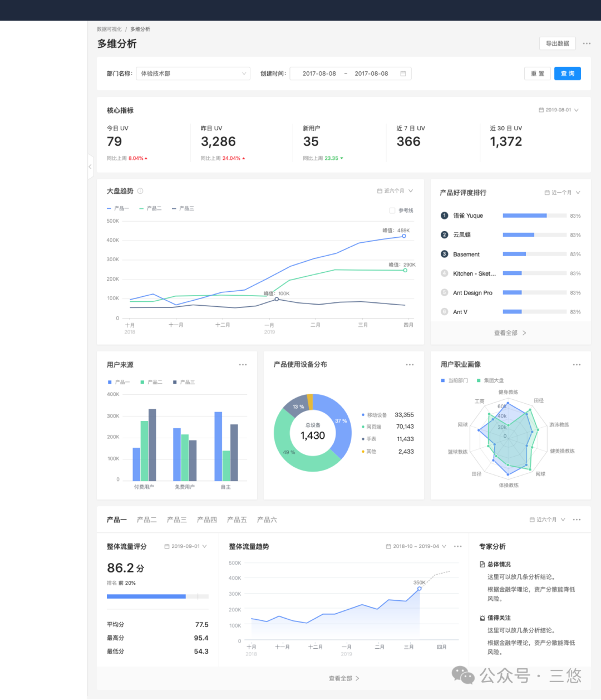
Task: Open the 近一个月 dropdown in 产品好评度排行
Action: (x=563, y=193)
